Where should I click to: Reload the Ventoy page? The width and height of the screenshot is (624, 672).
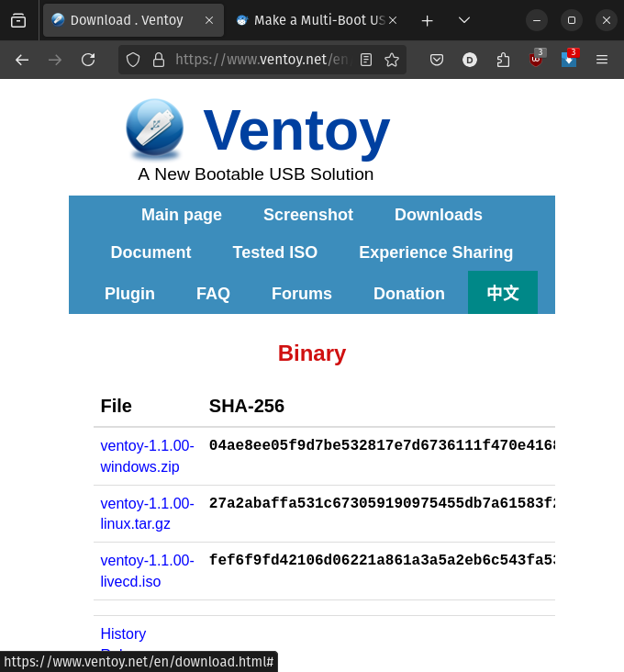[88, 60]
